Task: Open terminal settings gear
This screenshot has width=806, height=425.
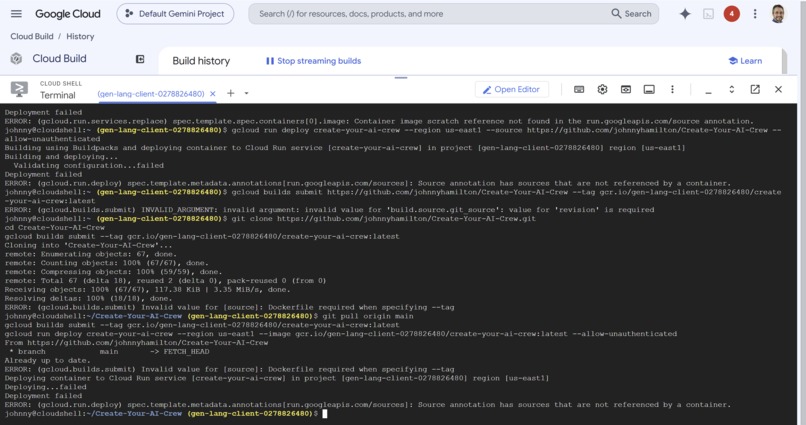Action: [602, 89]
